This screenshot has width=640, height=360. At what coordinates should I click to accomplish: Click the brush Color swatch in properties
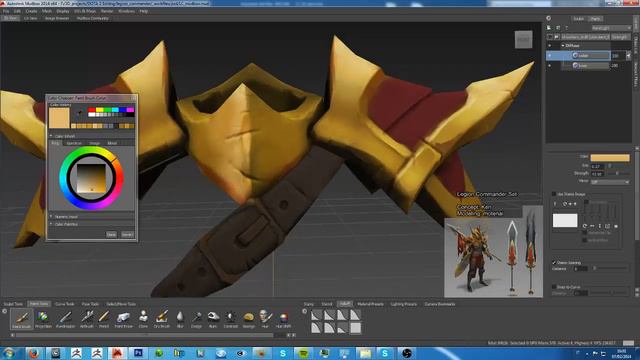click(x=610, y=158)
